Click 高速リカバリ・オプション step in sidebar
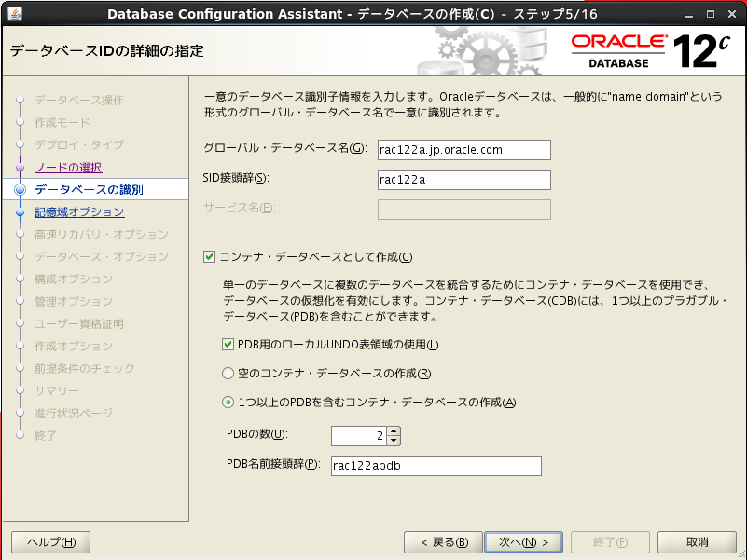 coord(102,234)
